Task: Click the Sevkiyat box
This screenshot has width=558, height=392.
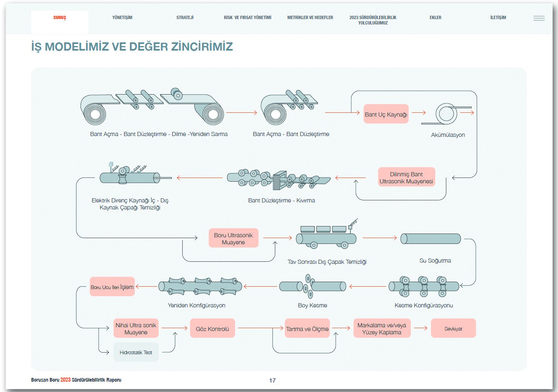Action: pyautogui.click(x=453, y=328)
